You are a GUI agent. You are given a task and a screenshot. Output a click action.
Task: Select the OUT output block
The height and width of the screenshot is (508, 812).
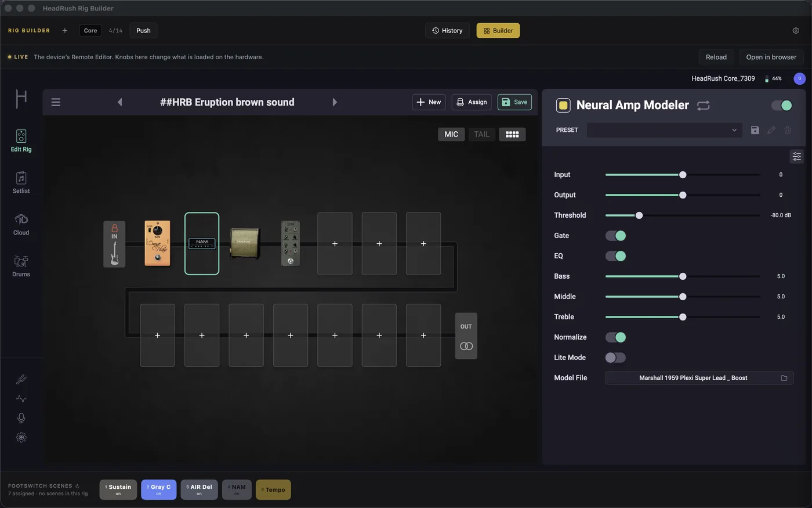[466, 336]
